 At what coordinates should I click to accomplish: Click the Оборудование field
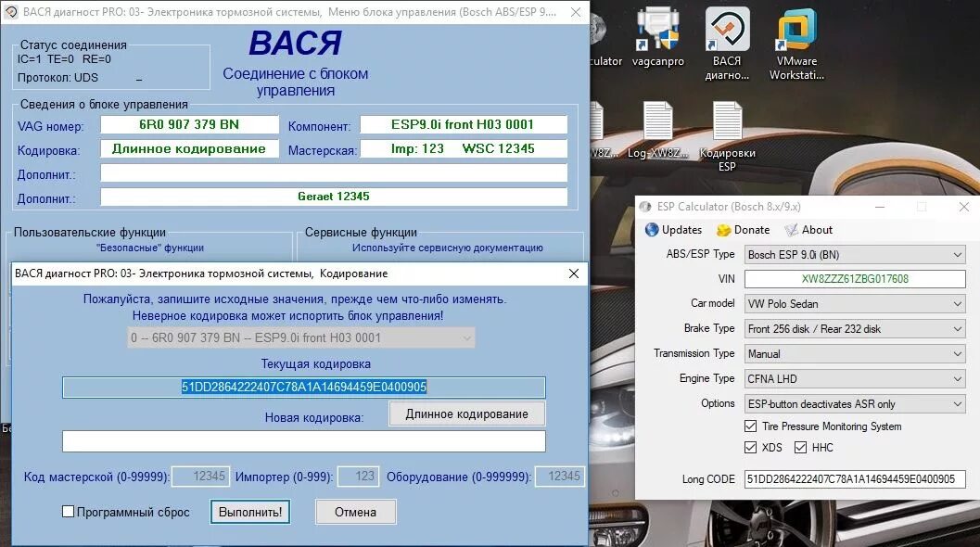[559, 477]
